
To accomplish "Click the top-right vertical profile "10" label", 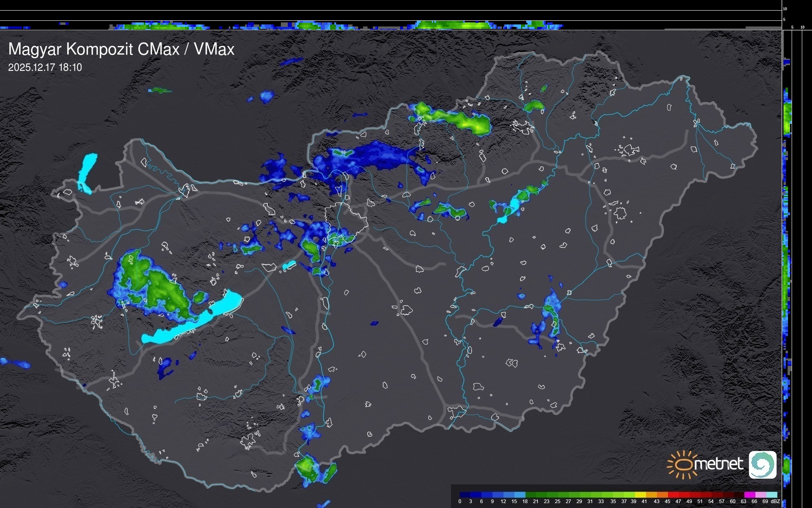I will (803, 27).
